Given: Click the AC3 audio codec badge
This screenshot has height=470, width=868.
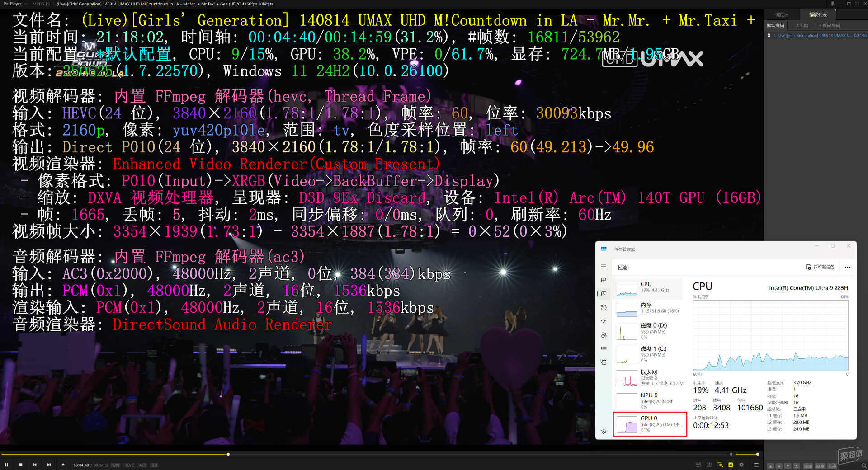Looking at the screenshot, I should pos(143,465).
